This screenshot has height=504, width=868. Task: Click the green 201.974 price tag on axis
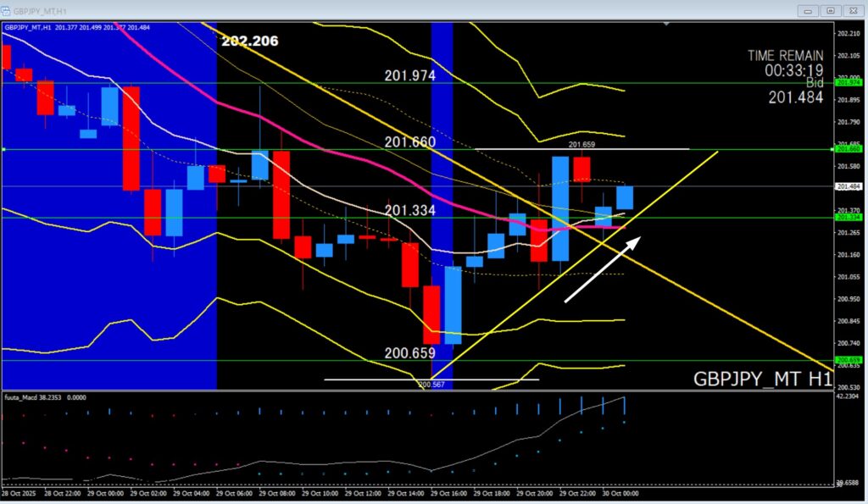849,83
